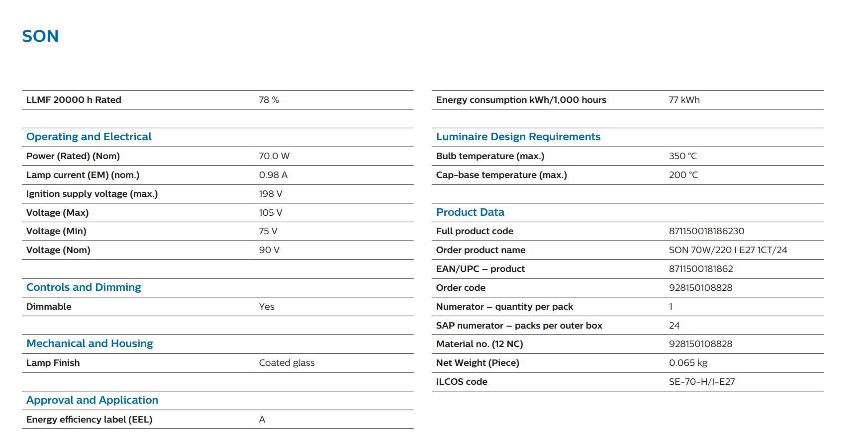Select the Lamp current (EM) (nom.) label
Image resolution: width=868 pixels, height=432 pixels.
point(83,175)
